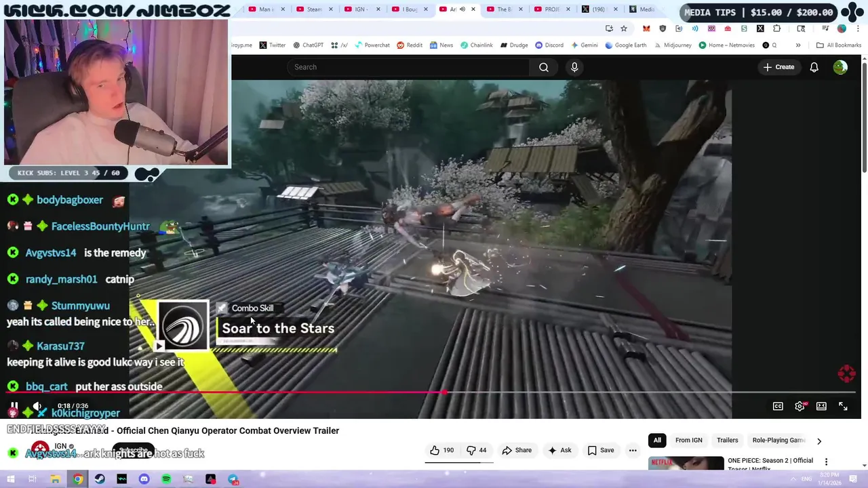Save the video to a playlist
This screenshot has height=488, width=868.
pos(601,450)
